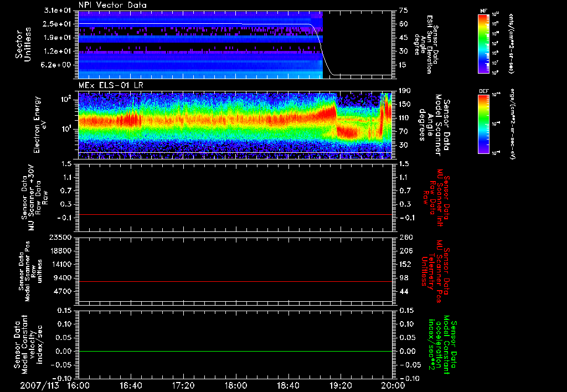Click the '3.1e+01' sector axis value
Screen dimensions: 567x392
57,11
